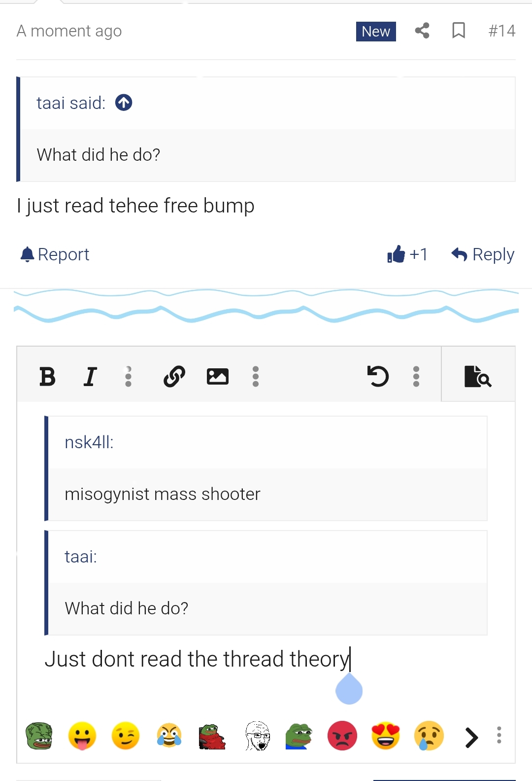Open the editor preview icon

point(477,377)
